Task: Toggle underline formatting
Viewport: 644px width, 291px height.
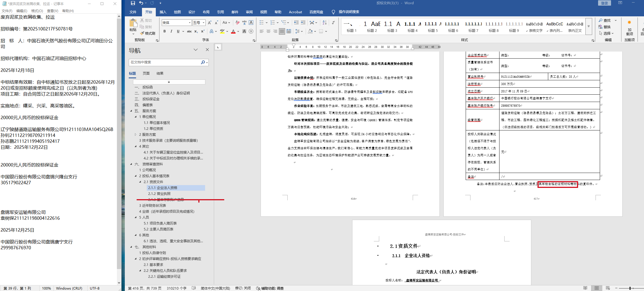Action: pos(178,31)
